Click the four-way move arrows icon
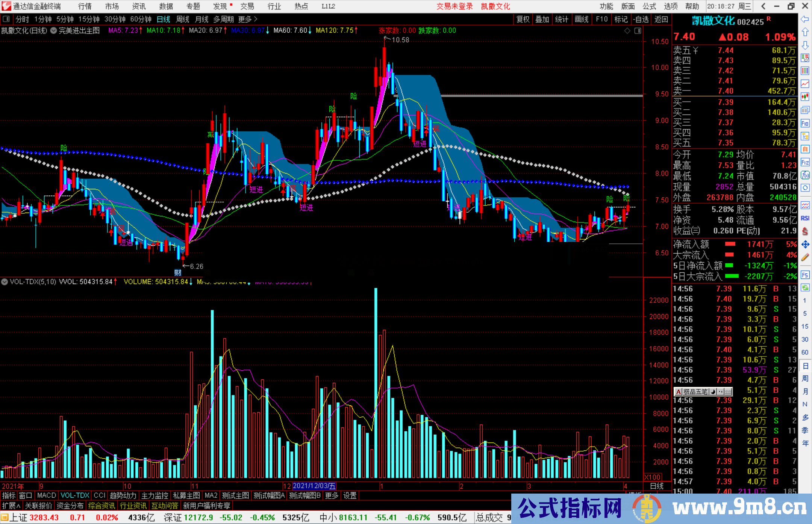812x524 pixels. tap(805, 245)
